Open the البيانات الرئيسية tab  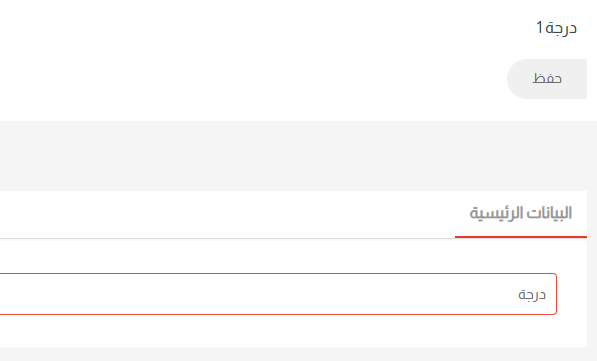point(521,214)
